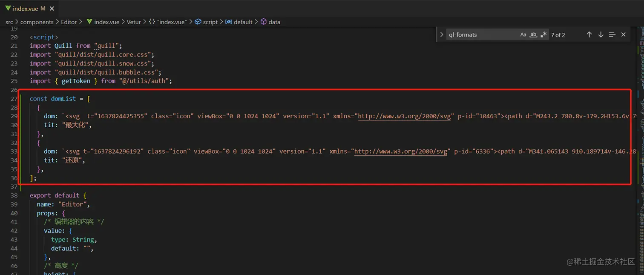Select the index.vue editor tab
Screen dimensions: 644x275
coord(26,9)
